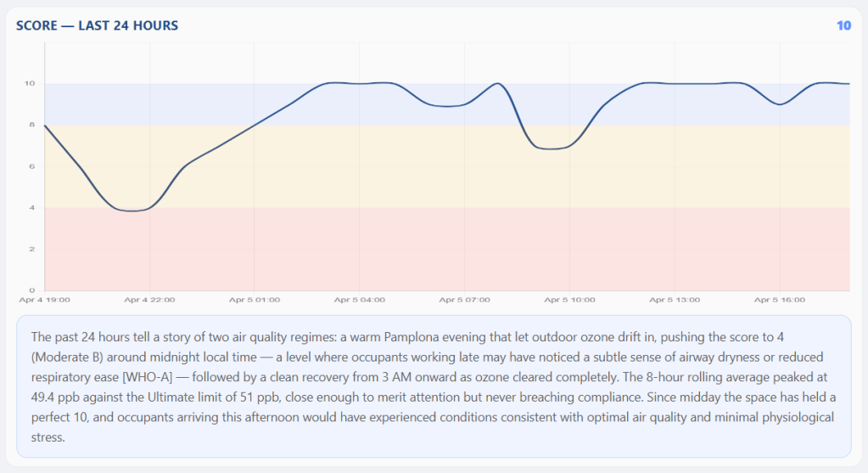Viewport: 868px width, 473px height.
Task: Click the "SCORE — LAST 24 HOURS" heading
Action: (97, 25)
